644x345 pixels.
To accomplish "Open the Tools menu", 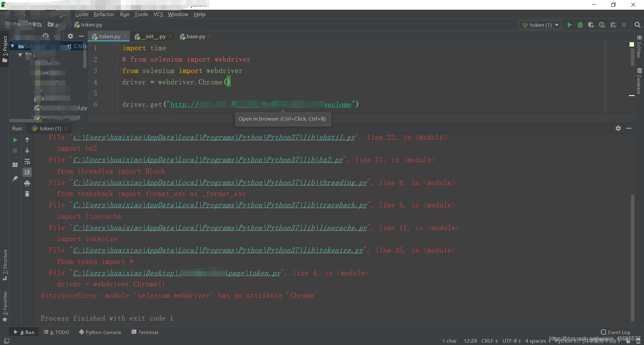I will coord(141,14).
